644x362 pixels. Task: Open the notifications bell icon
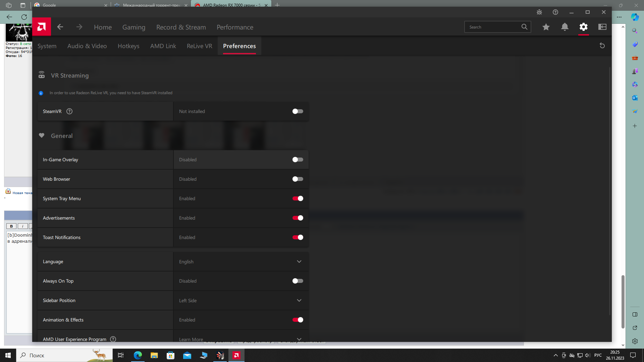pyautogui.click(x=565, y=27)
